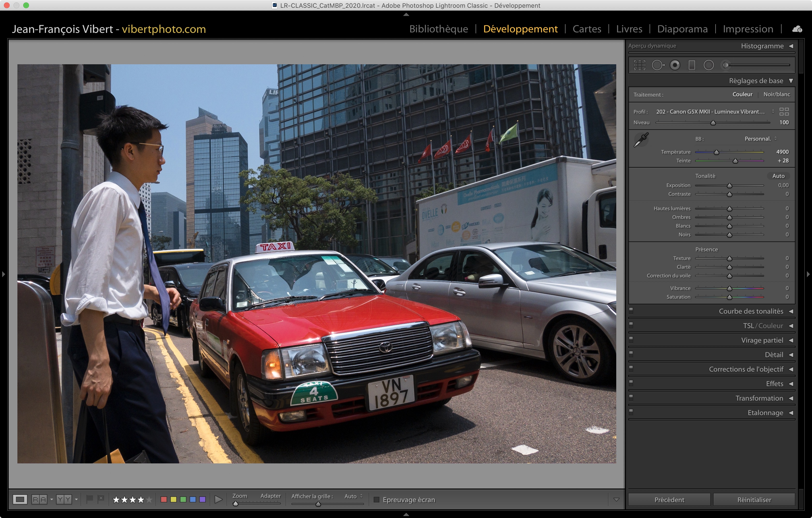Activate the Spot Removal tool
Image resolution: width=812 pixels, height=518 pixels.
click(x=658, y=65)
